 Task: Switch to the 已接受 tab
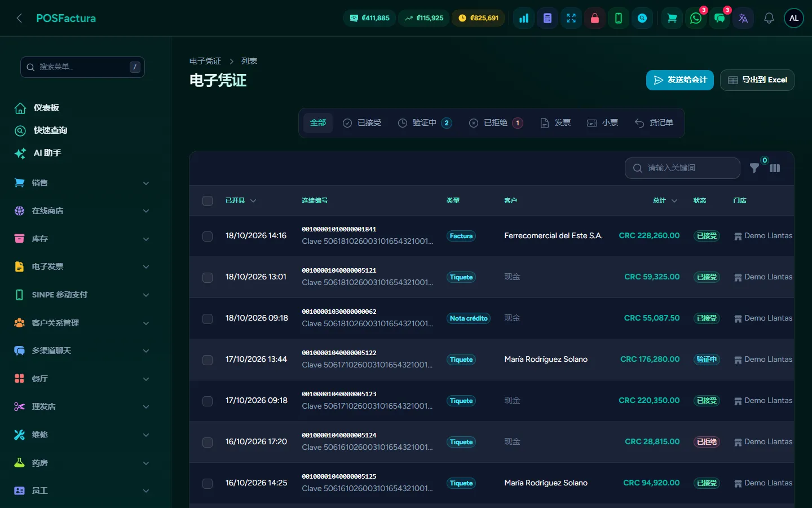pos(362,123)
